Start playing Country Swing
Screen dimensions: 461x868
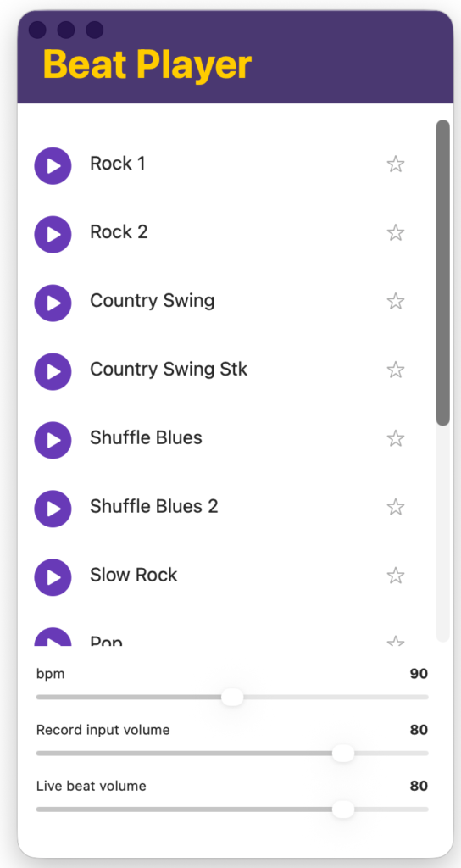pos(53,303)
